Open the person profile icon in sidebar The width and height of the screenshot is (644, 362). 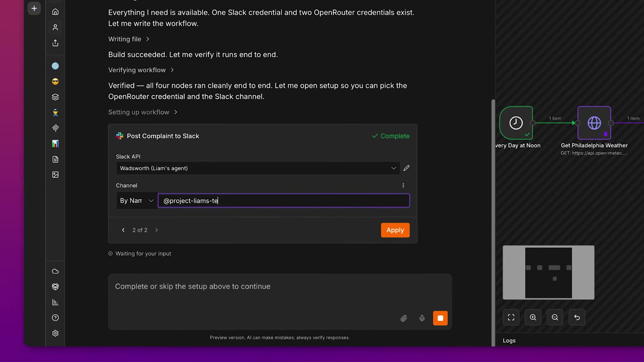click(55, 27)
